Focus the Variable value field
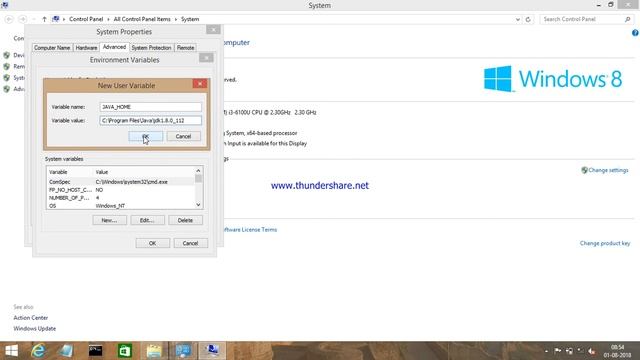640x360 pixels. pyautogui.click(x=150, y=120)
